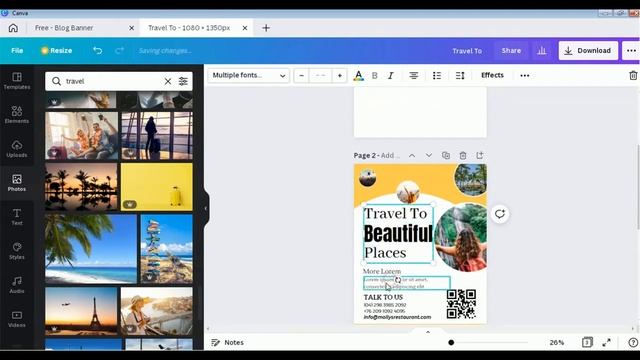This screenshot has height=360, width=640.
Task: Open more text toolbar options
Action: tap(525, 76)
